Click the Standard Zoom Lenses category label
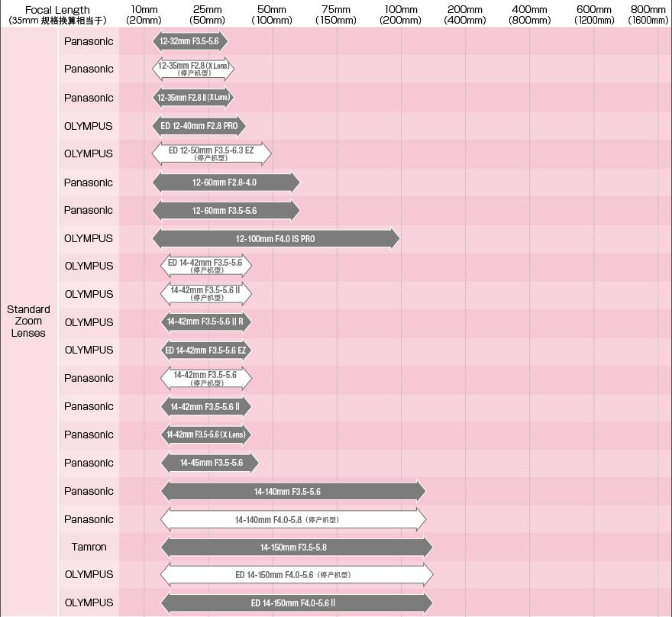 pos(28,321)
